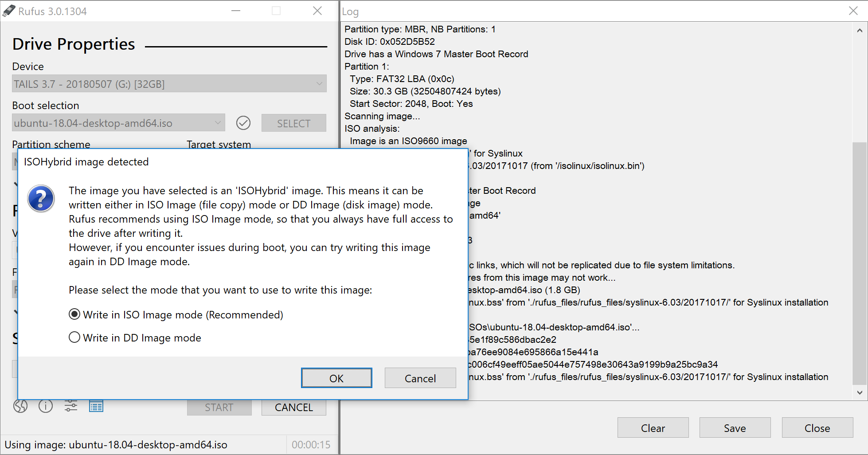Viewport: 868px width, 455px height.
Task: Clear the log contents
Action: tap(653, 428)
